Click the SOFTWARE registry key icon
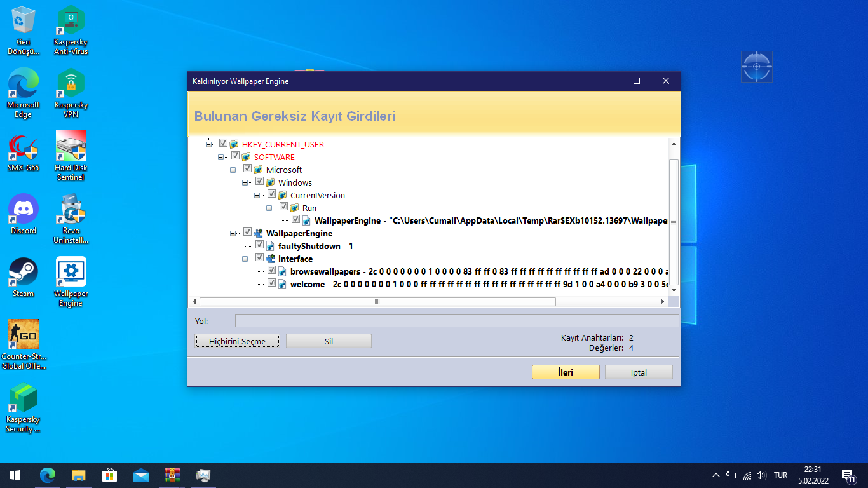The height and width of the screenshot is (488, 868). [246, 157]
